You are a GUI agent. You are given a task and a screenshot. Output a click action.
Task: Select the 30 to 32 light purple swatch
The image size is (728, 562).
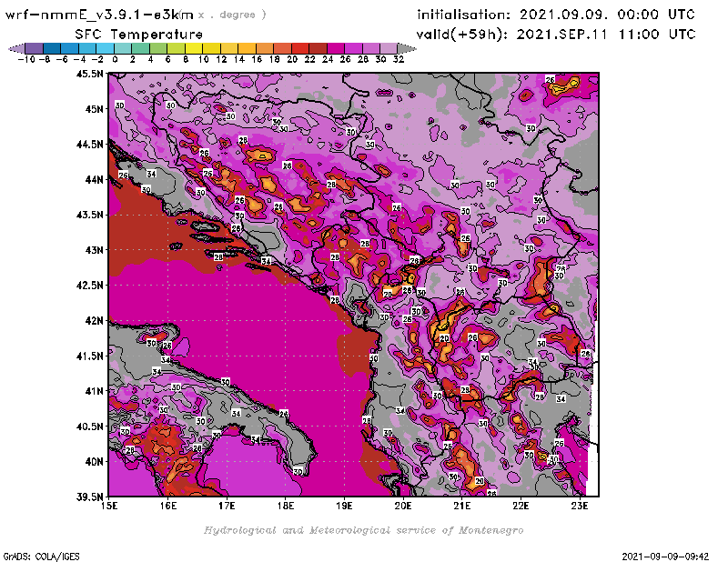coord(389,48)
